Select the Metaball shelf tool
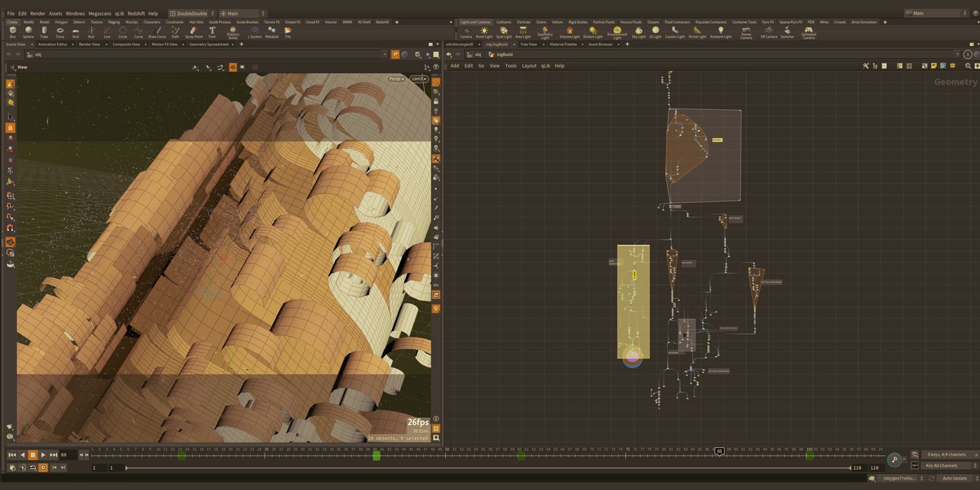 point(272,32)
